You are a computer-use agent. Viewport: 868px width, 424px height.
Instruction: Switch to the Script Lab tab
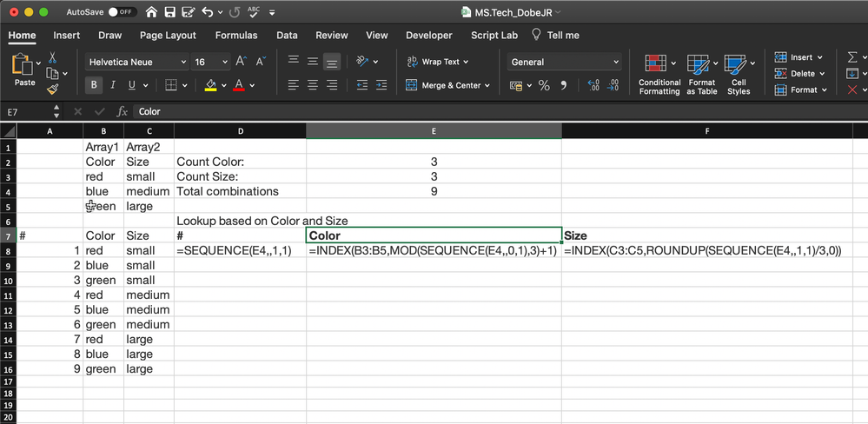pyautogui.click(x=494, y=35)
